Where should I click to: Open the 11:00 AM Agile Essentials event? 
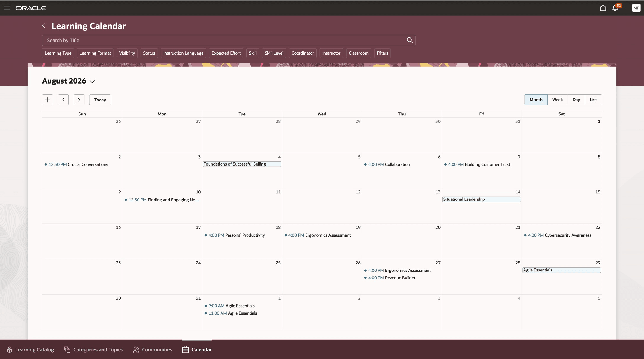(231, 313)
